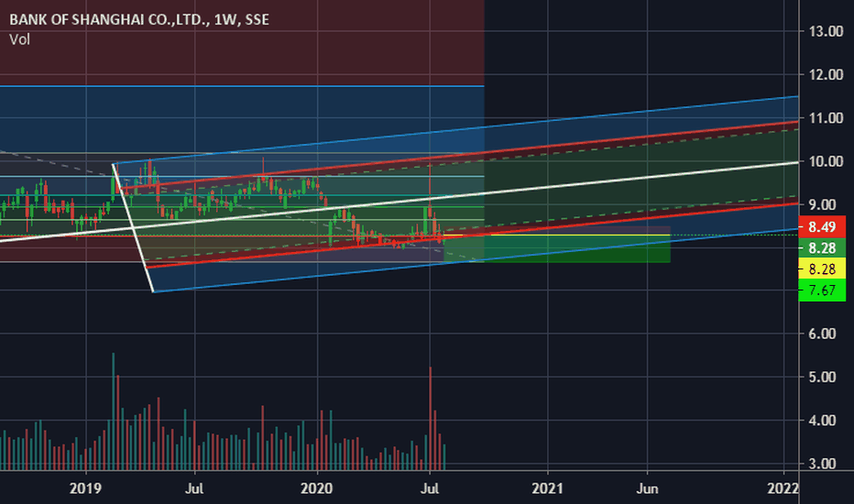Click the 2020 label on time axis
This screenshot has height=504, width=854.
[316, 488]
